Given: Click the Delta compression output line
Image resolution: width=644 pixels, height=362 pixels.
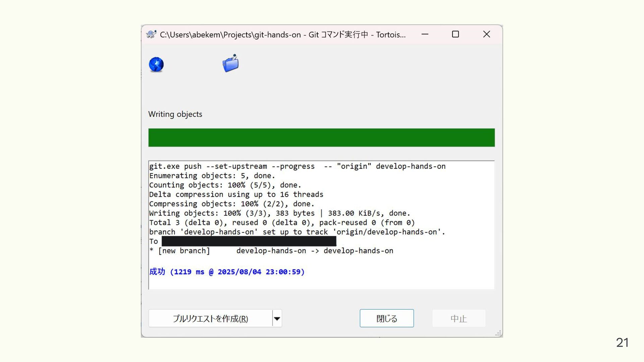Looking at the screenshot, I should (236, 194).
